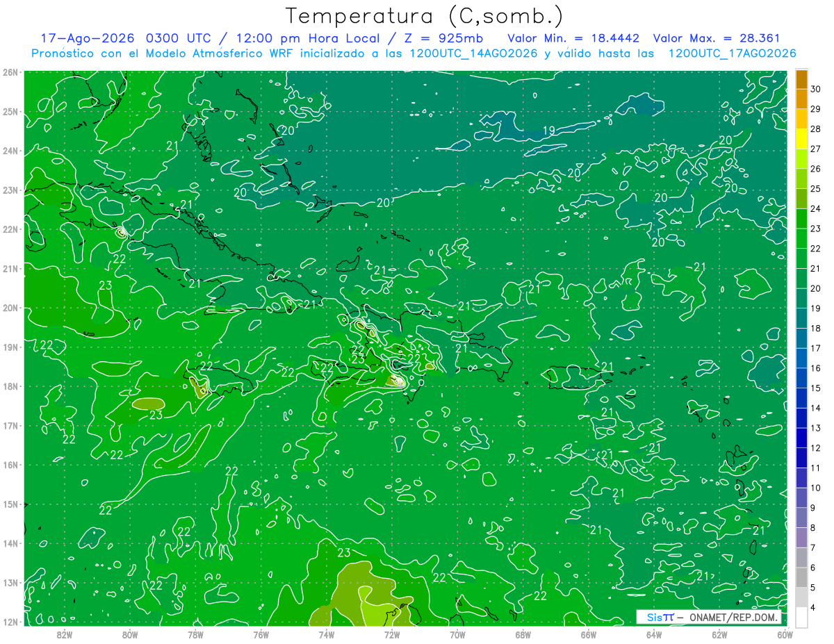834x644 pixels.
Task: Click the '4' label on the color scale
Action: click(813, 607)
